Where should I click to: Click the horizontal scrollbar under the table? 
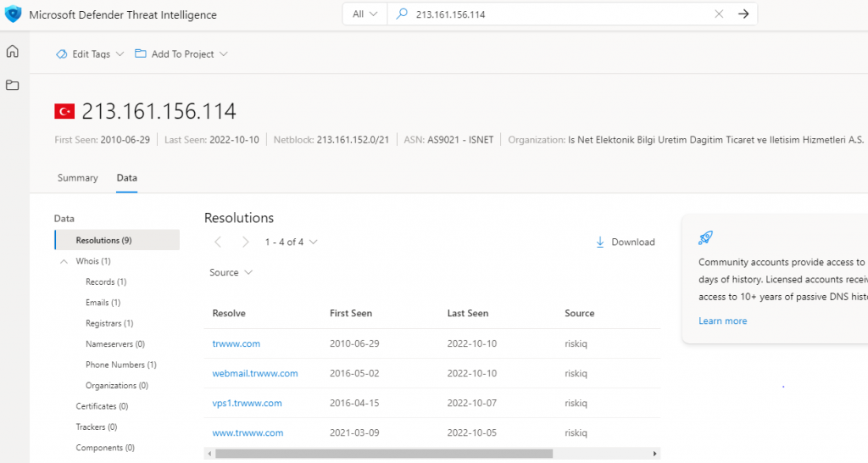coord(383,454)
